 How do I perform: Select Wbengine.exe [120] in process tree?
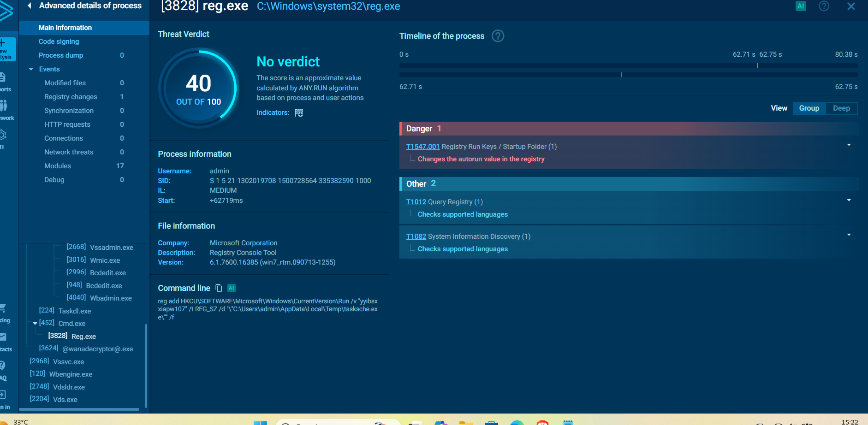pos(61,374)
